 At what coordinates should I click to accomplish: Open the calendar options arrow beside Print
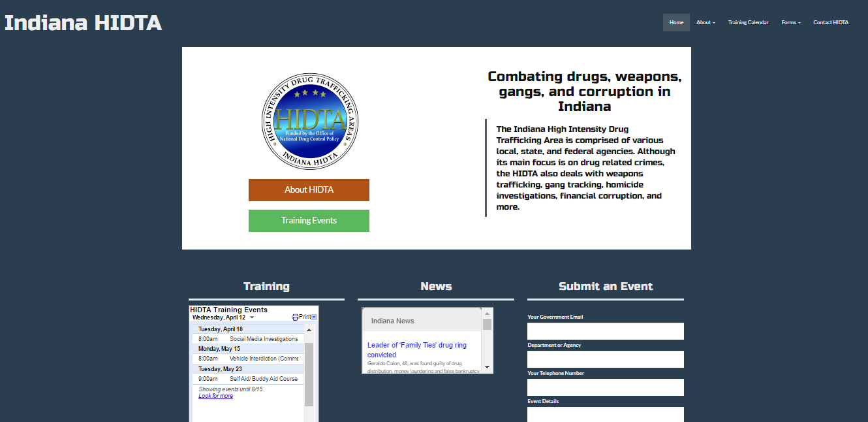coord(314,317)
